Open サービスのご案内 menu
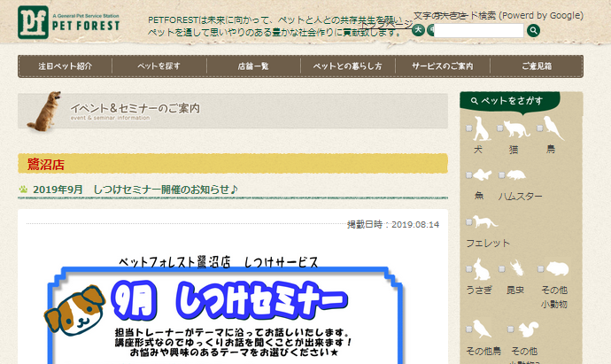The width and height of the screenshot is (611, 364). (x=443, y=66)
